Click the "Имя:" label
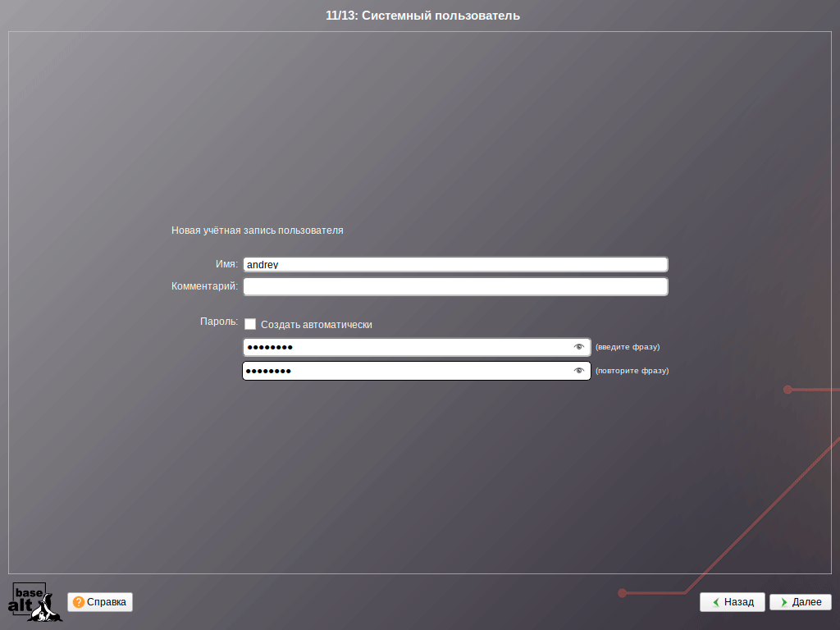Screen dimensions: 840x630 226,265
